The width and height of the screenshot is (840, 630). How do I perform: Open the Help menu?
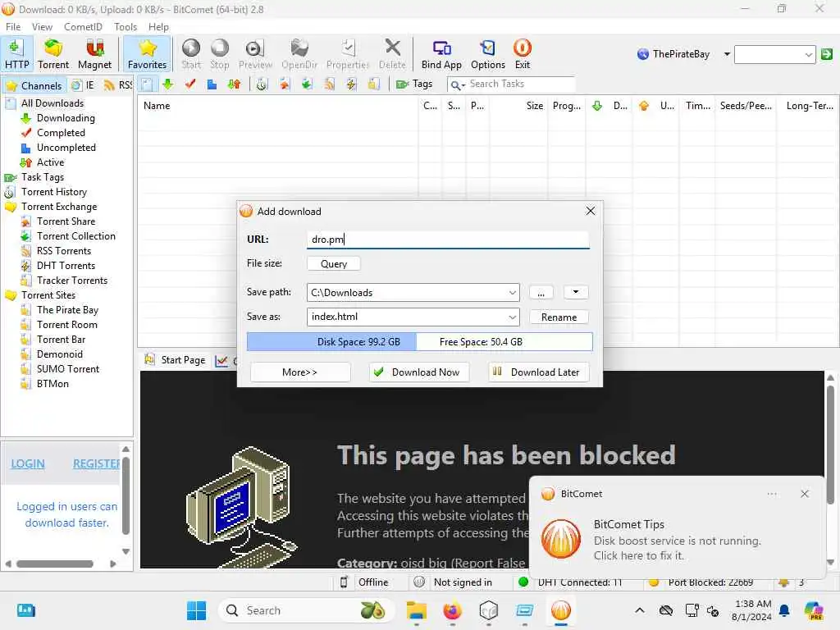[x=158, y=27]
